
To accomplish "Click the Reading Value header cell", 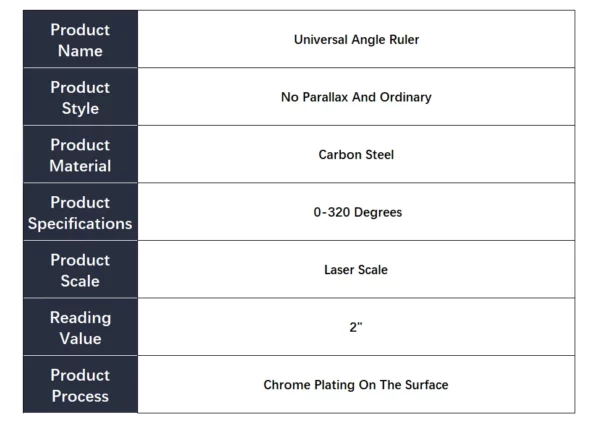I will point(80,328).
